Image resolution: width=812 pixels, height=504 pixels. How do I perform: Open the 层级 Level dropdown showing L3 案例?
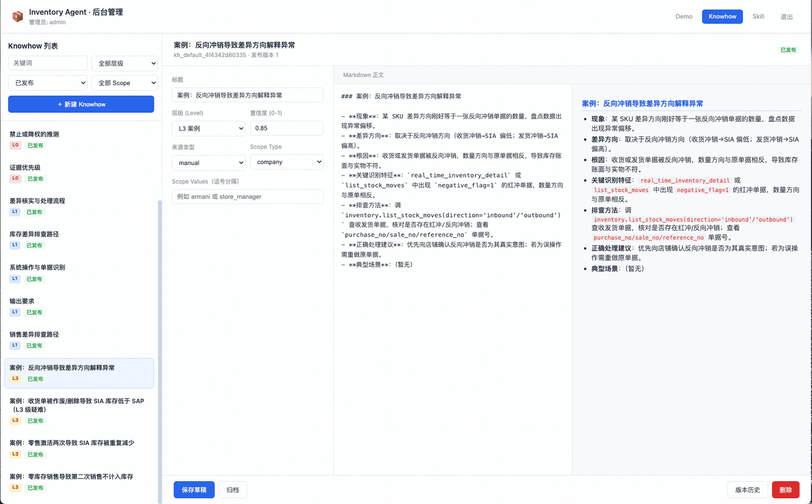coord(209,128)
